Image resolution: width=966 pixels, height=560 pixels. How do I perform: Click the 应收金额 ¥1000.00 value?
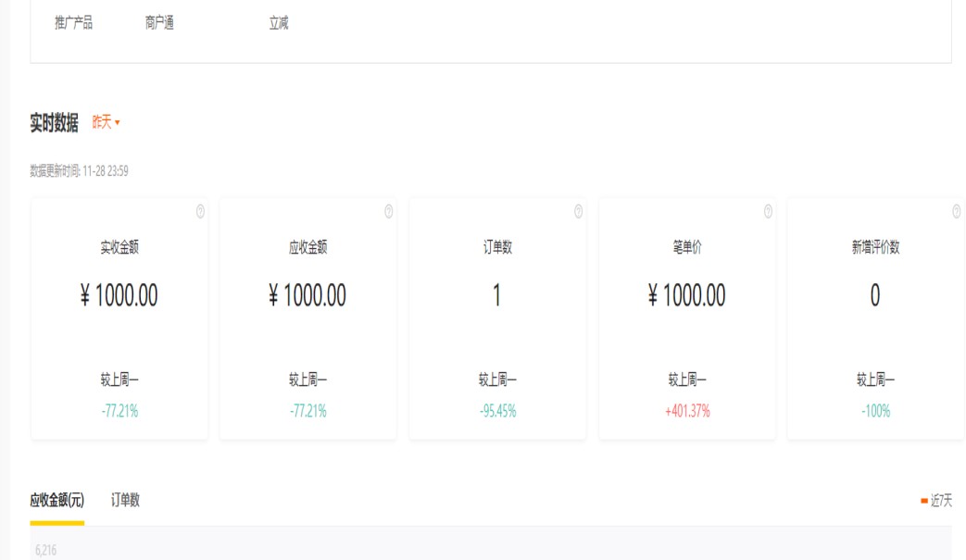point(307,295)
